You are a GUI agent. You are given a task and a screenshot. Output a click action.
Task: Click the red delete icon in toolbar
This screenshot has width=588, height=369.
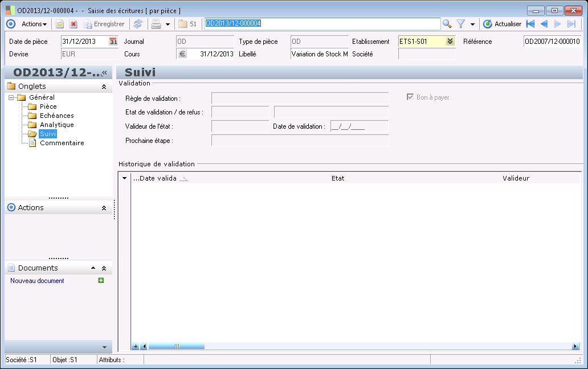click(x=73, y=24)
